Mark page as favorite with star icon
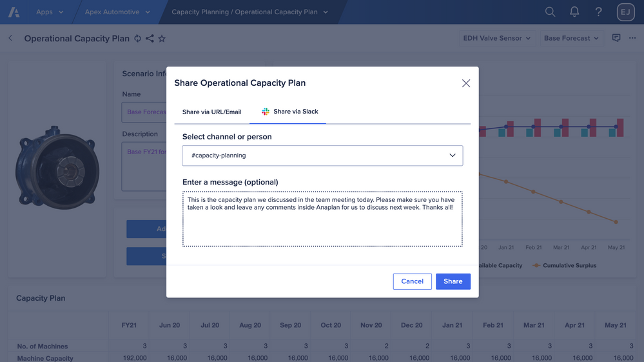The image size is (644, 362). (x=162, y=39)
